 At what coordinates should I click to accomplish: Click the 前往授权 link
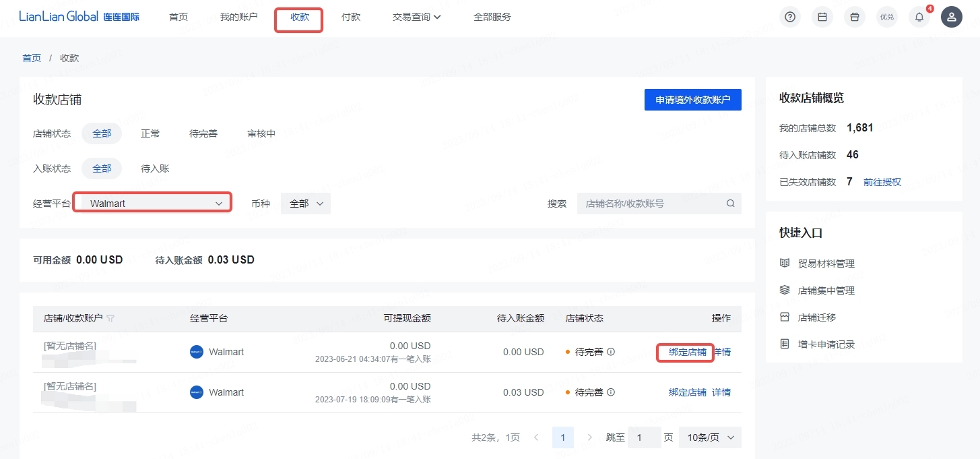[x=882, y=182]
